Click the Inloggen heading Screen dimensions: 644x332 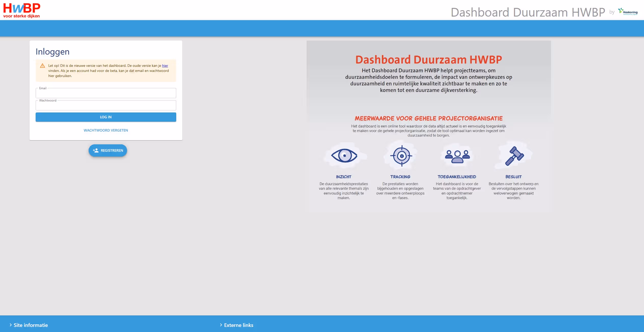tap(52, 52)
